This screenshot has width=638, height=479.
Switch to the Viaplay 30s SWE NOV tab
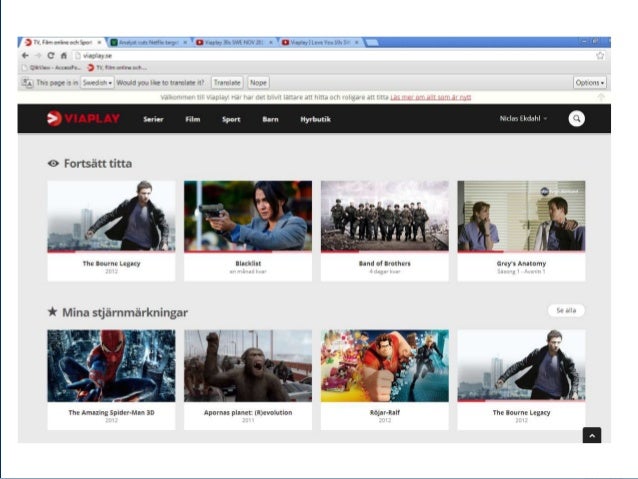click(x=234, y=42)
